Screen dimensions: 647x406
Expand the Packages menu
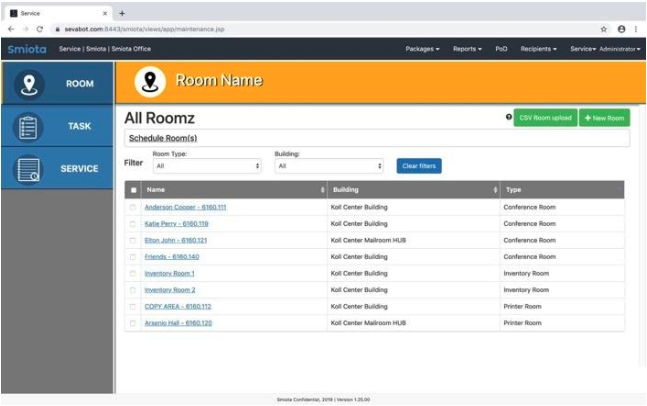tap(422, 49)
